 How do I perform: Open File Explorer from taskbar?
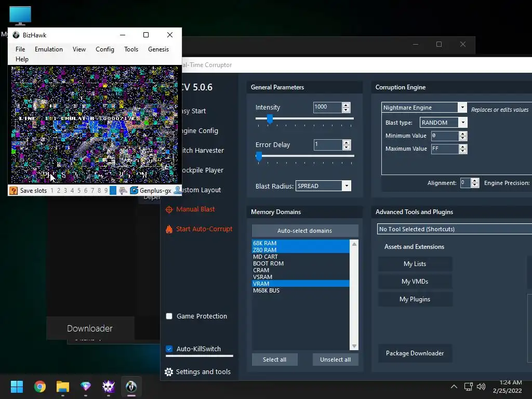point(63,387)
